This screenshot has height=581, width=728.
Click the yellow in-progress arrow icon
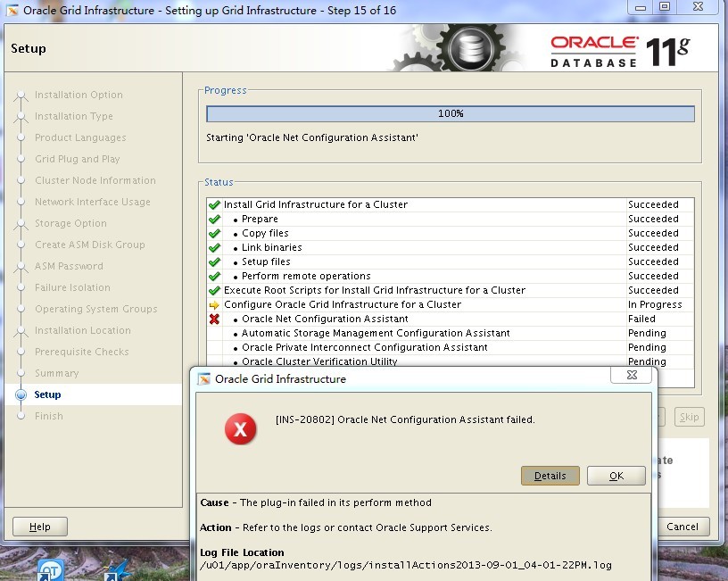(x=214, y=304)
